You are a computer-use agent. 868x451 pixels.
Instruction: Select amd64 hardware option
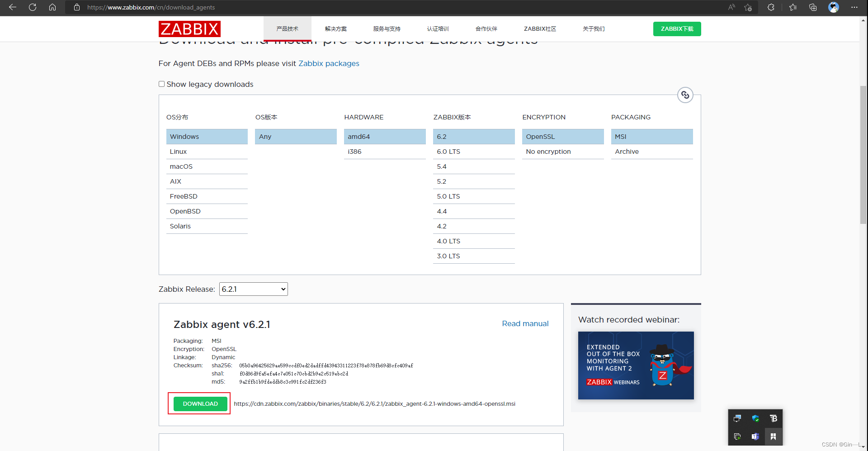385,137
